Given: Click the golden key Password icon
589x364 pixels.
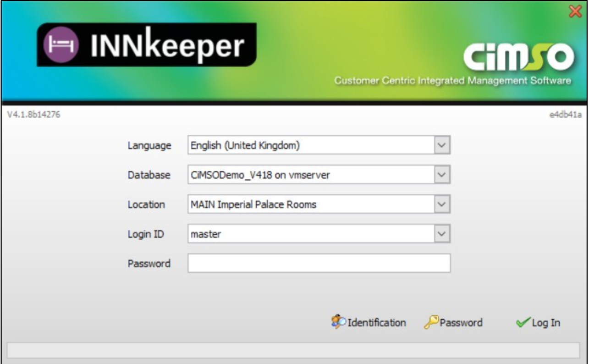Looking at the screenshot, I should tap(431, 322).
